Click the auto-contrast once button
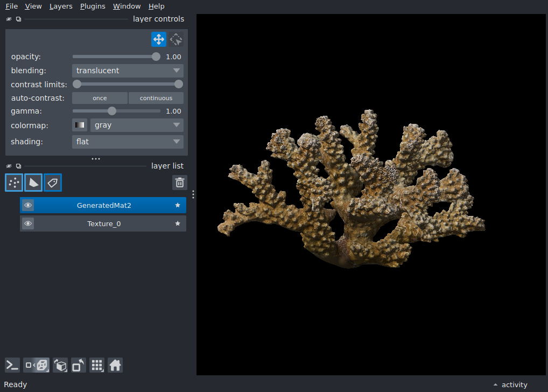548x392 pixels. pos(100,98)
